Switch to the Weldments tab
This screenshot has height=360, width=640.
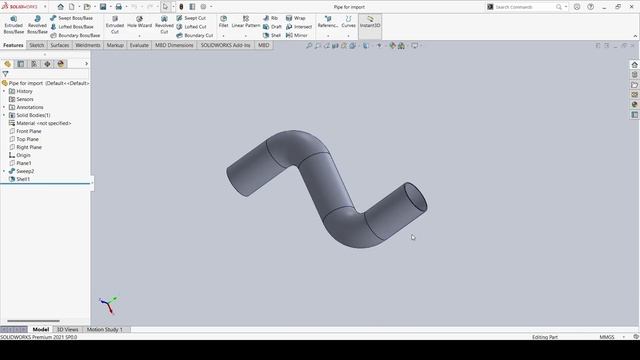click(x=87, y=45)
